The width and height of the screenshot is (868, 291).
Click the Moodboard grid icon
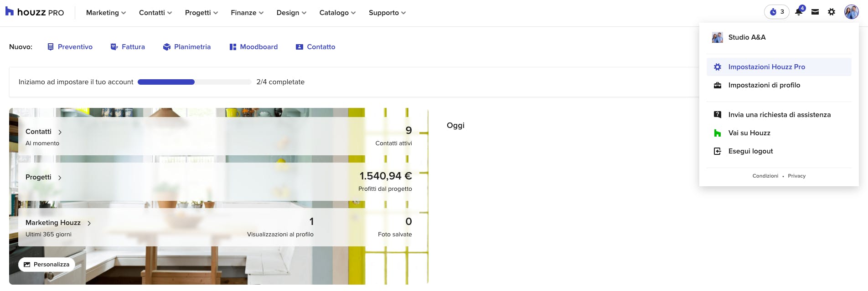(233, 47)
